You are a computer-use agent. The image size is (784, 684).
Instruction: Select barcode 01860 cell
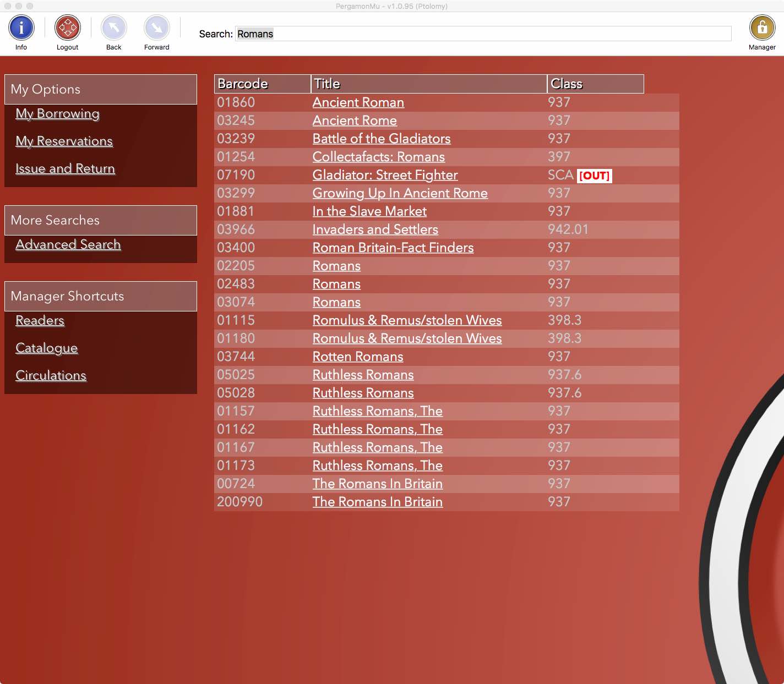pyautogui.click(x=236, y=102)
